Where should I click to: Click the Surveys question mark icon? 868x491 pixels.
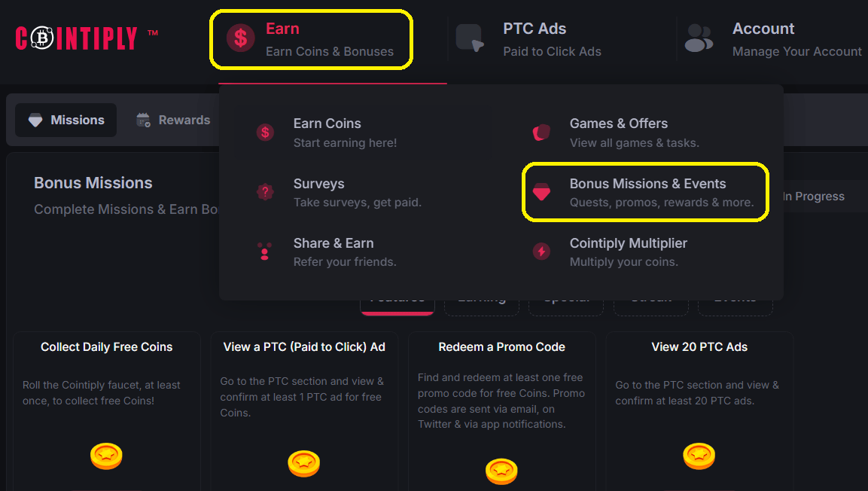(265, 192)
